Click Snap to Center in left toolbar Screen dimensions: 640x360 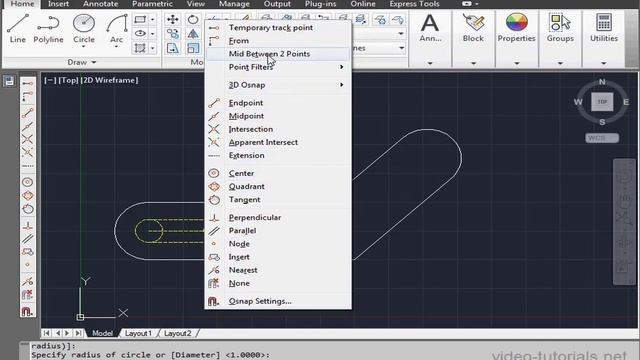click(27, 182)
